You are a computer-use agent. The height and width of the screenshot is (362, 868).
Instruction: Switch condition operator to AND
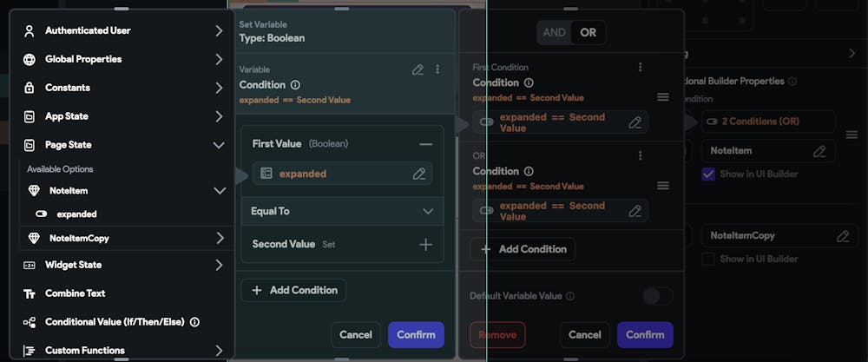[554, 33]
